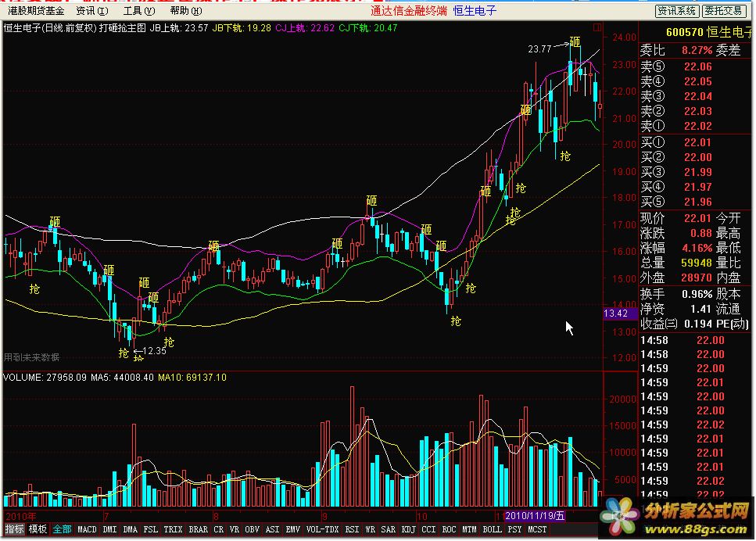Switch to MACD indicator
Viewport: 756px width, 541px height.
pos(87,529)
